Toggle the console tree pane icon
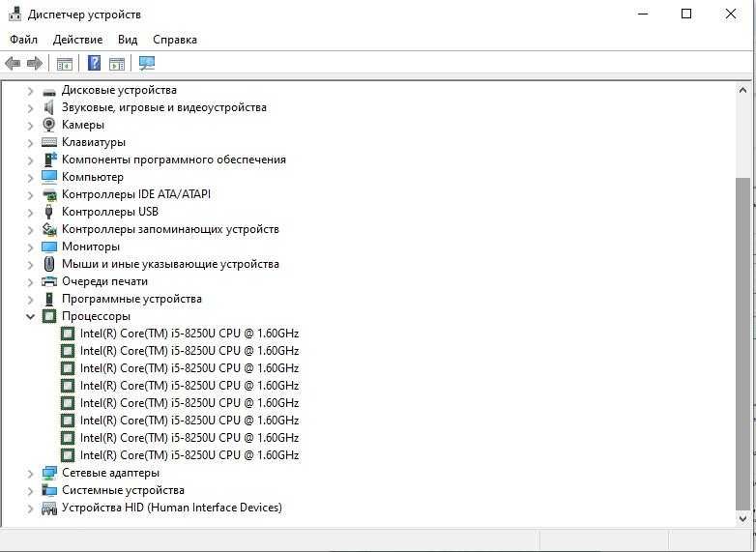The width and height of the screenshot is (756, 552). point(65,63)
